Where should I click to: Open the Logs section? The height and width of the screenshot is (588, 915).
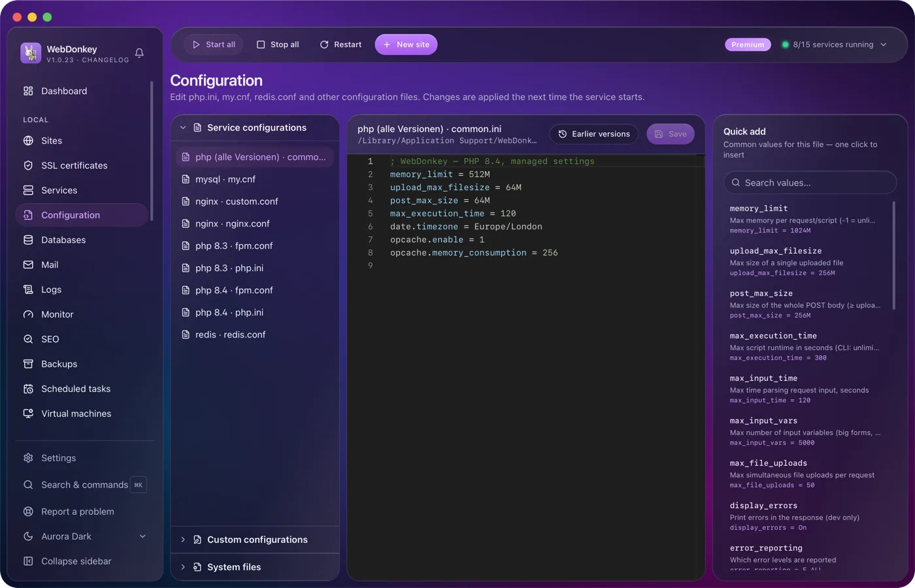point(82,289)
